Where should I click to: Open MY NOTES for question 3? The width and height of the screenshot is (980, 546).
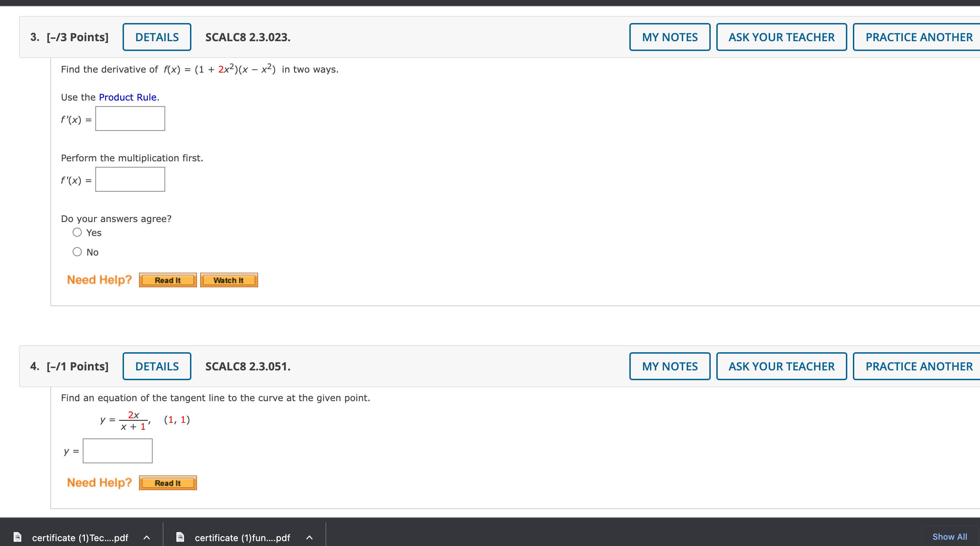670,37
